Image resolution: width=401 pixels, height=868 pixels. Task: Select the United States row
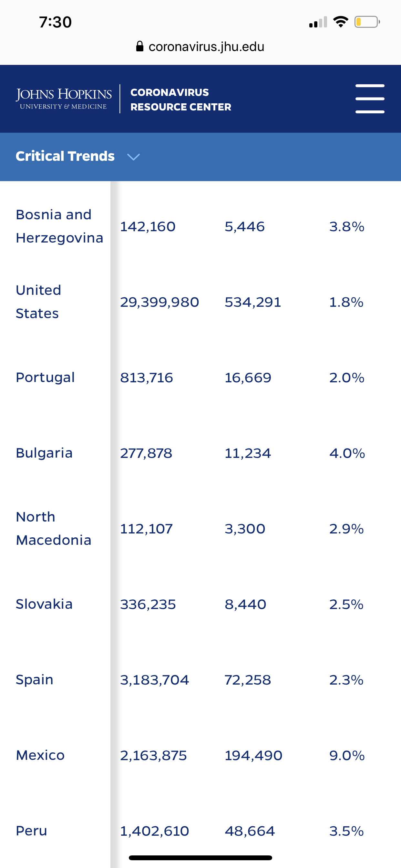tap(38, 302)
